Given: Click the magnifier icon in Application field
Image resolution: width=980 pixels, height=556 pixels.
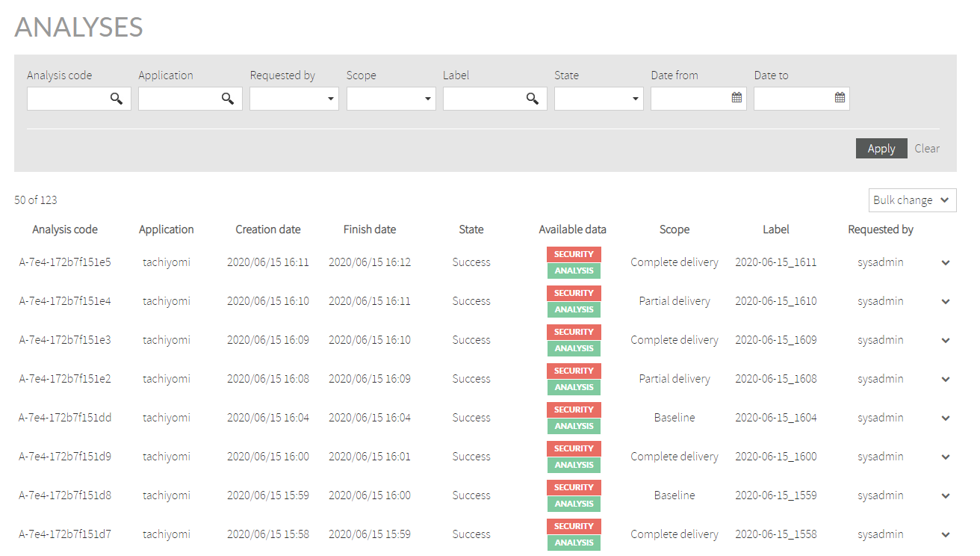Looking at the screenshot, I should [x=228, y=98].
